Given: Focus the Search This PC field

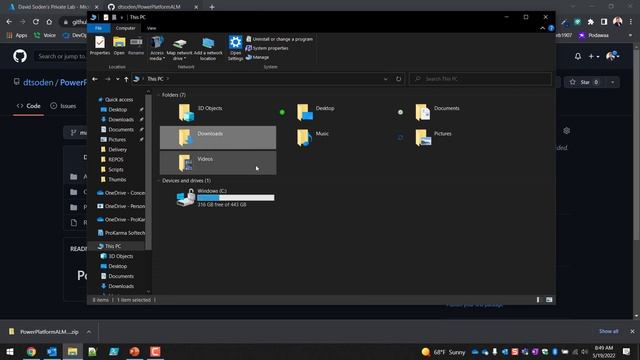Looking at the screenshot, I should (480, 79).
